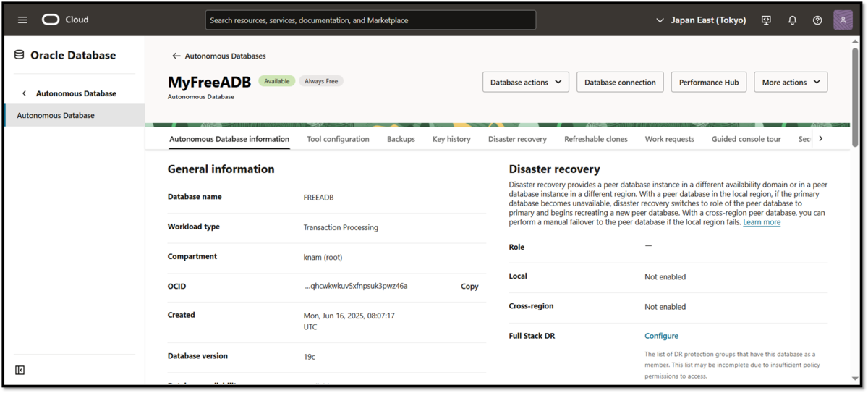Open the user profile avatar
The width and height of the screenshot is (868, 393).
pyautogui.click(x=843, y=20)
